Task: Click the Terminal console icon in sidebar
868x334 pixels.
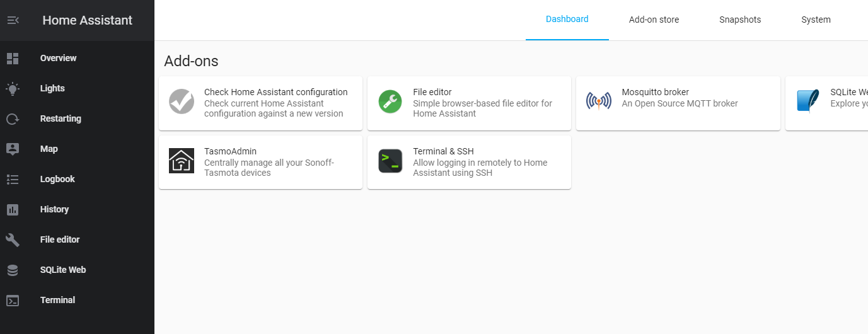Action: 13,300
